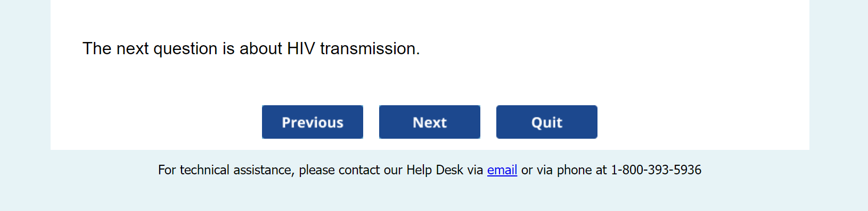This screenshot has width=868, height=211.
Task: Click the Next button
Action: click(430, 122)
